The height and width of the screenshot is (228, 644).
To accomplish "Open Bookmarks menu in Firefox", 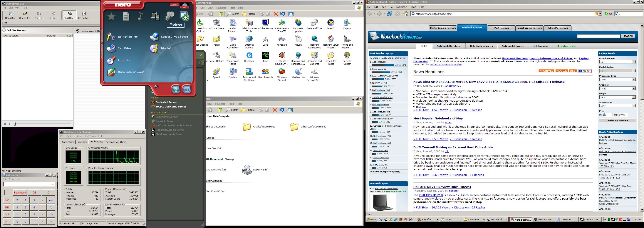I will (401, 7).
